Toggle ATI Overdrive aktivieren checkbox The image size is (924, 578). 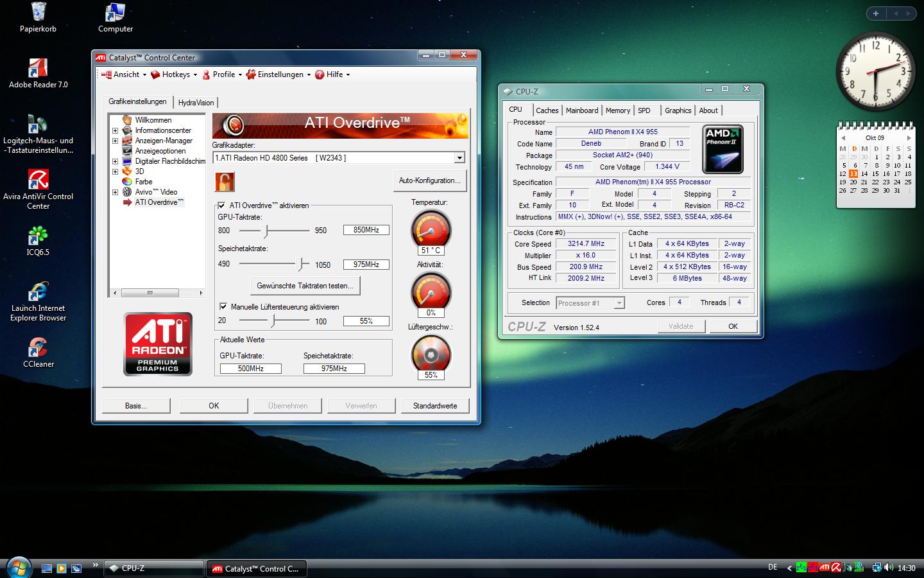222,206
